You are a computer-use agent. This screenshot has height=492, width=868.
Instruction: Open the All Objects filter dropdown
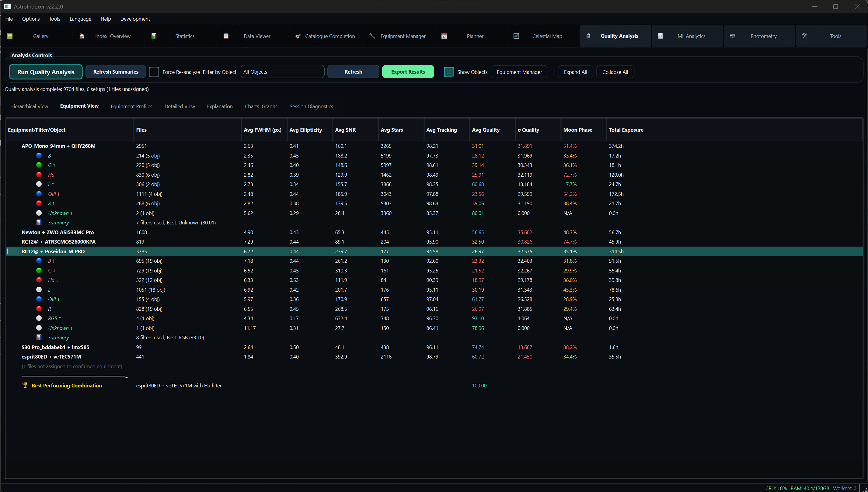[283, 72]
